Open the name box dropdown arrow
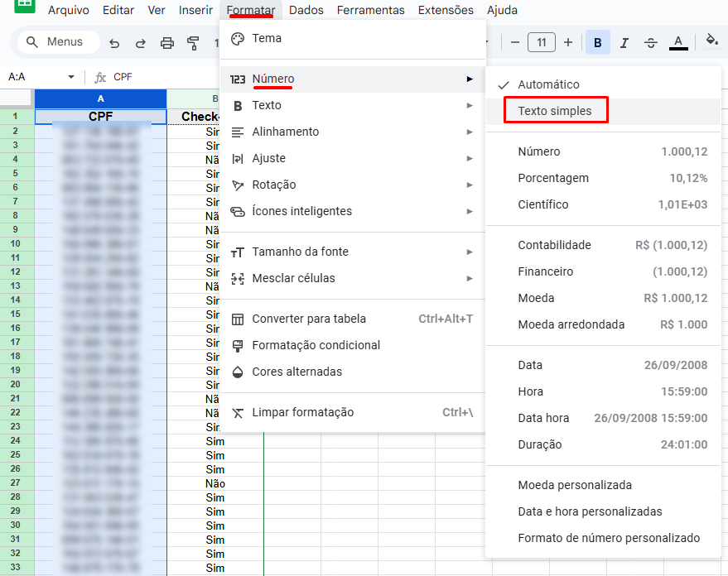 [71, 77]
